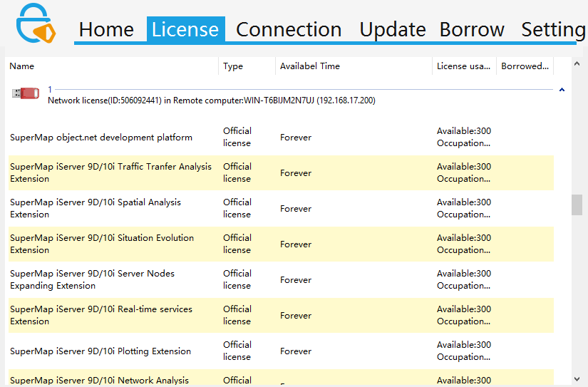Screen dimensions: 588x387
Task: Click the Availabel Time column header
Action: point(310,66)
